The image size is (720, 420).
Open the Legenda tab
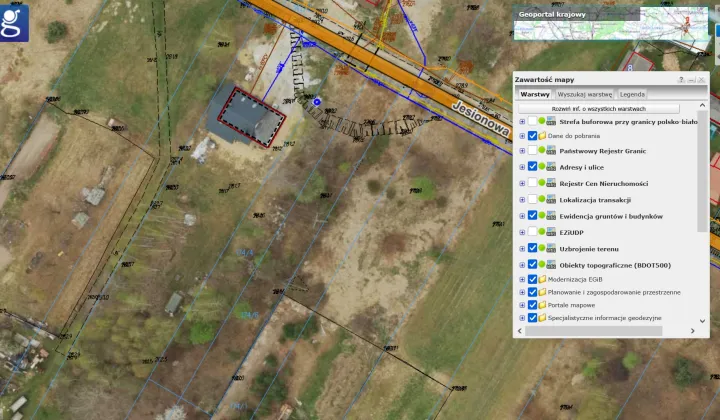tap(632, 94)
